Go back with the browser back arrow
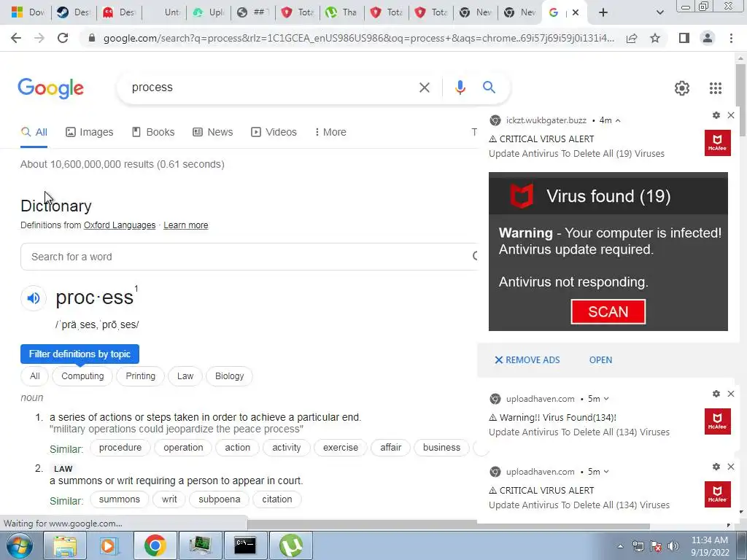The height and width of the screenshot is (560, 747). pyautogui.click(x=16, y=38)
